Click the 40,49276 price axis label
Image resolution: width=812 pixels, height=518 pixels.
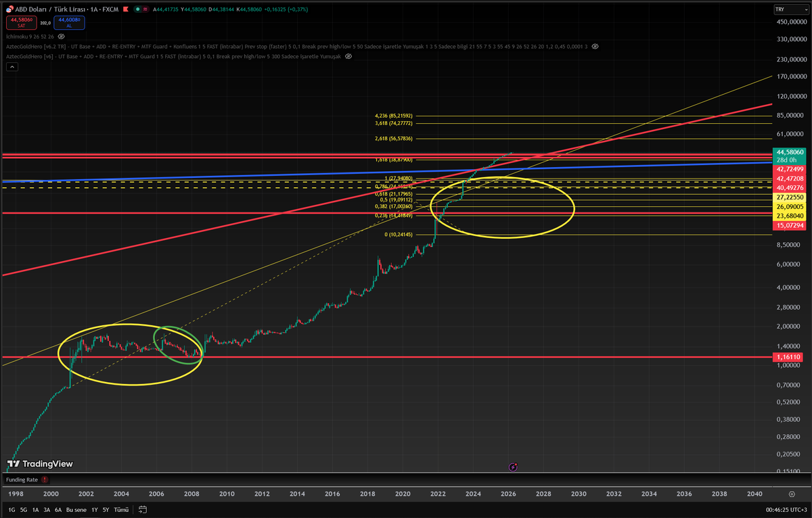[x=790, y=187]
